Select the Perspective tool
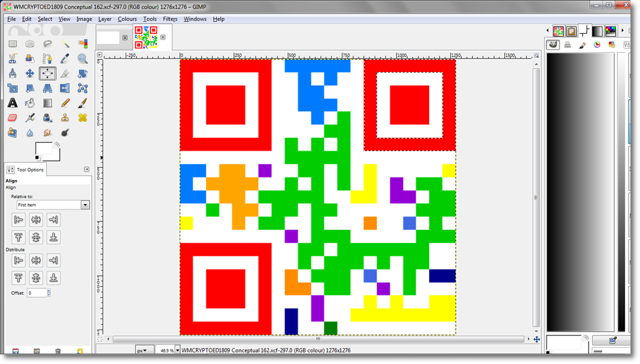Screen dimensions: 640x364 [47, 88]
